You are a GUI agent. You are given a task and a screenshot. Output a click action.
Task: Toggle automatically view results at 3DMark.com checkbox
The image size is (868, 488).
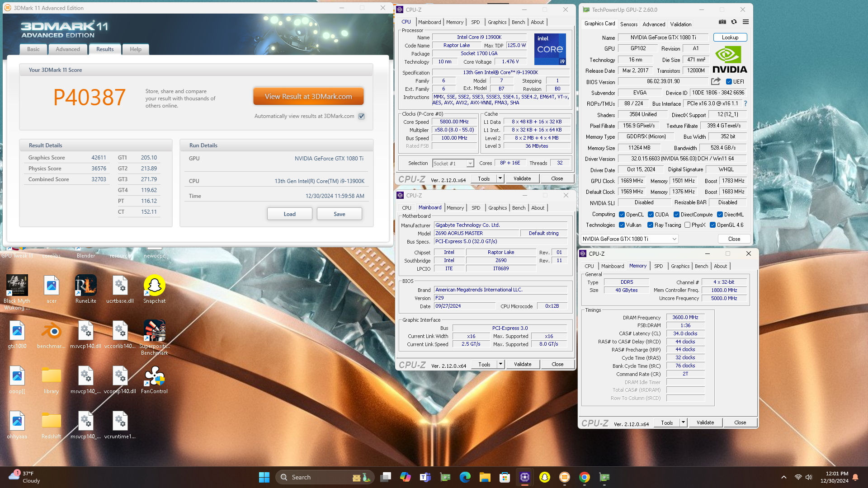pos(362,116)
